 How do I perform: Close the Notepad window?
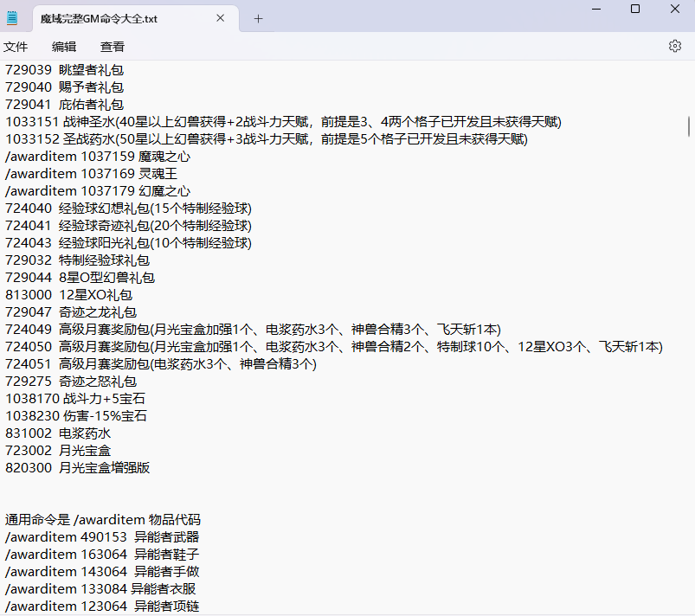pos(675,9)
